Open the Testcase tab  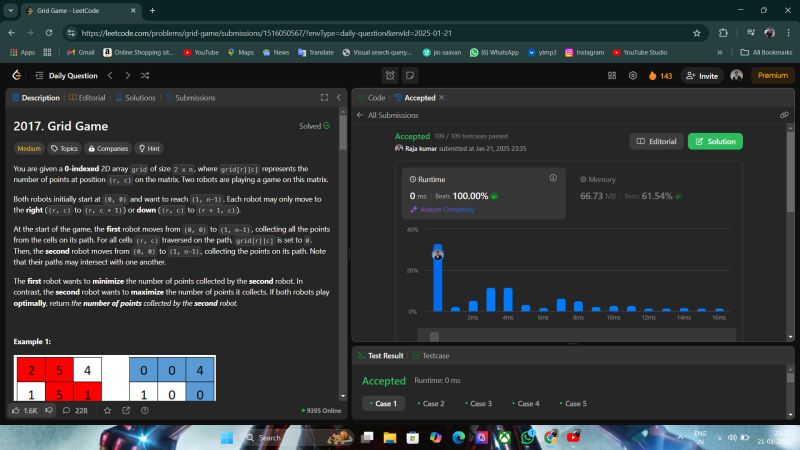tap(431, 356)
